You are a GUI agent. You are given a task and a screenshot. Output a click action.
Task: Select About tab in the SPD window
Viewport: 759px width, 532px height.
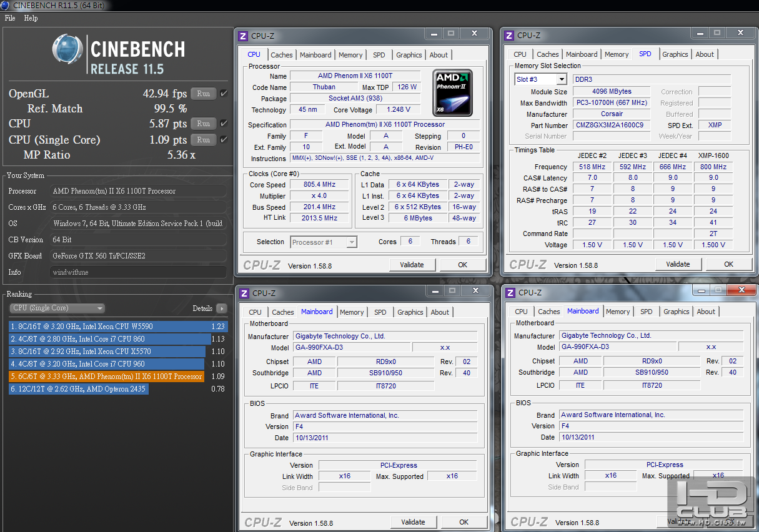pos(705,54)
